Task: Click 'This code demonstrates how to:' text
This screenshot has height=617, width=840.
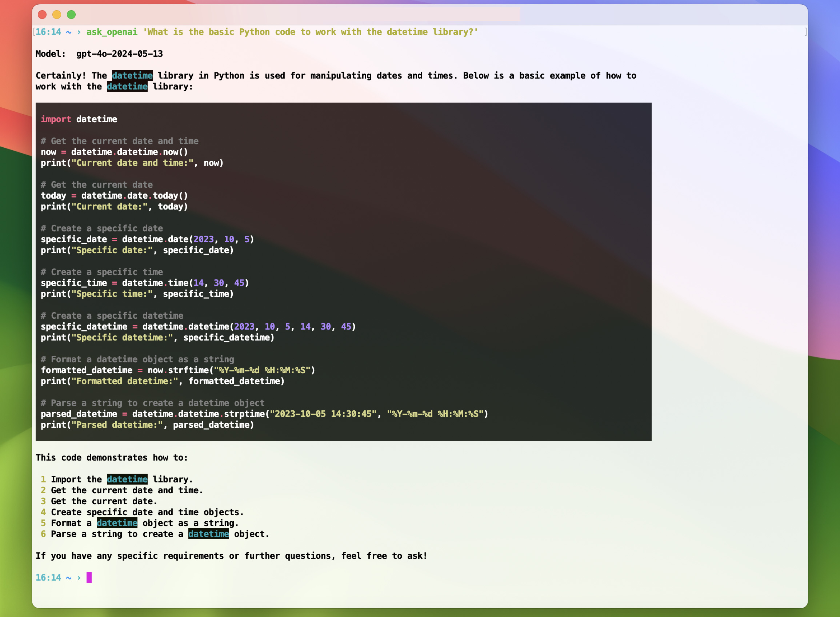Action: (112, 458)
